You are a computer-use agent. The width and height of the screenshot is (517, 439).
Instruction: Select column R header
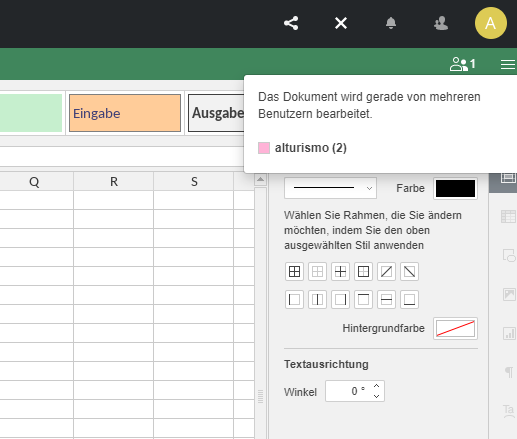(114, 182)
